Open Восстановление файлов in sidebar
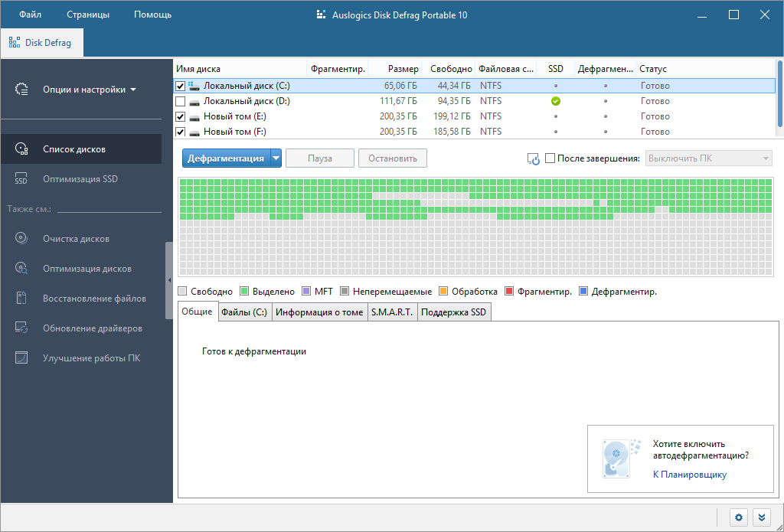 tap(81, 299)
